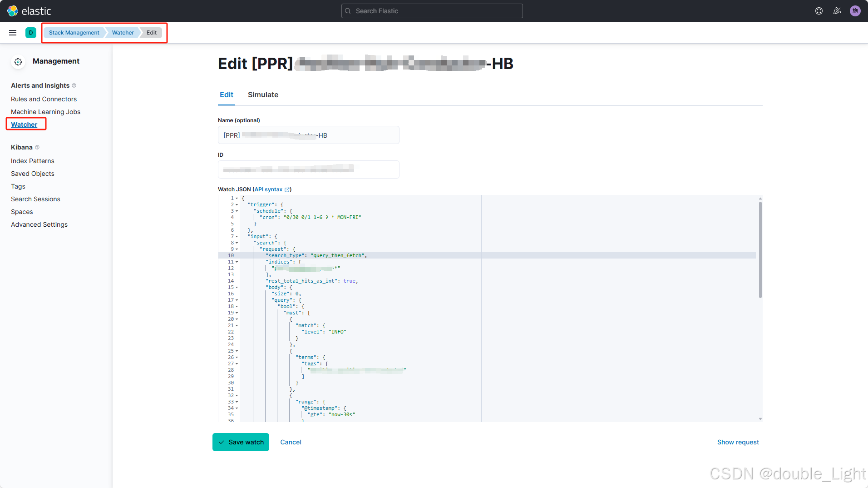Collapse the schedule block on line 3
Screen dimensions: 868x488
[237, 211]
